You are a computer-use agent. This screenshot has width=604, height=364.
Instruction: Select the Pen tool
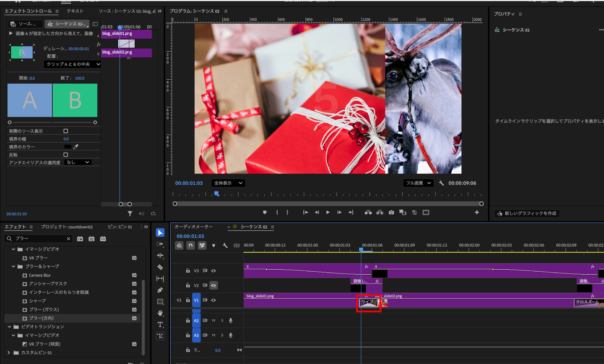(160, 290)
